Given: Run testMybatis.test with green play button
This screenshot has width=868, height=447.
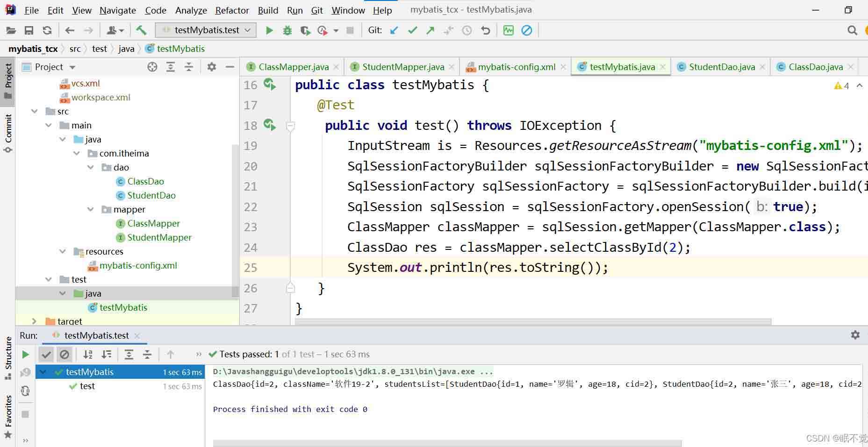Looking at the screenshot, I should tap(269, 30).
